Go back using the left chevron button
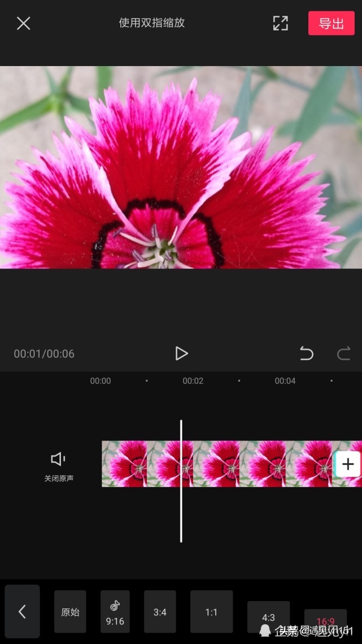This screenshot has width=362, height=644. coord(23,612)
